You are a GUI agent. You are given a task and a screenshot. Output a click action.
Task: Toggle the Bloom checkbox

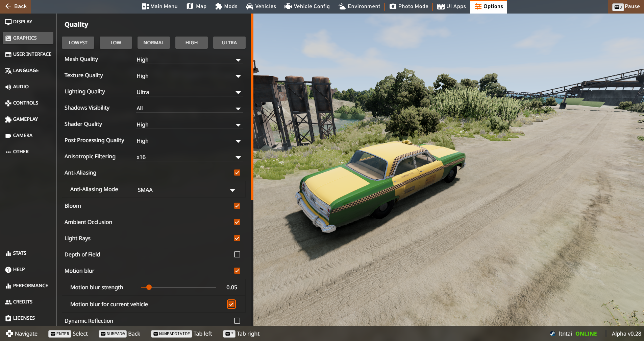coord(237,206)
